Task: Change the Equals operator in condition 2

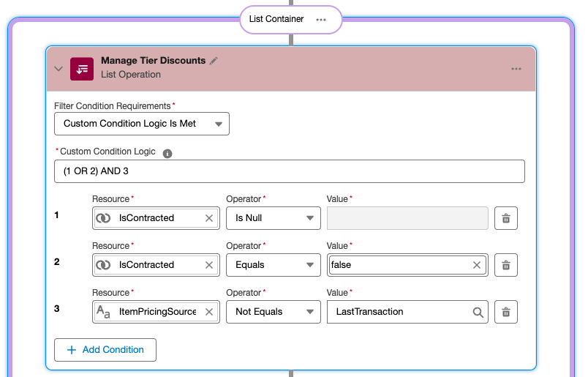Action: tap(273, 265)
